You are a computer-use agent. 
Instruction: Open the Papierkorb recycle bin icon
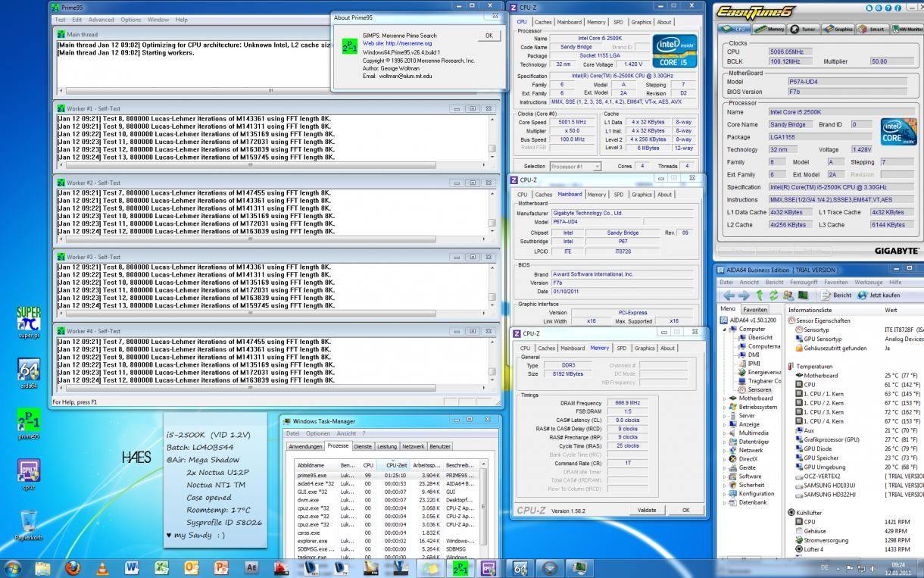tap(28, 525)
